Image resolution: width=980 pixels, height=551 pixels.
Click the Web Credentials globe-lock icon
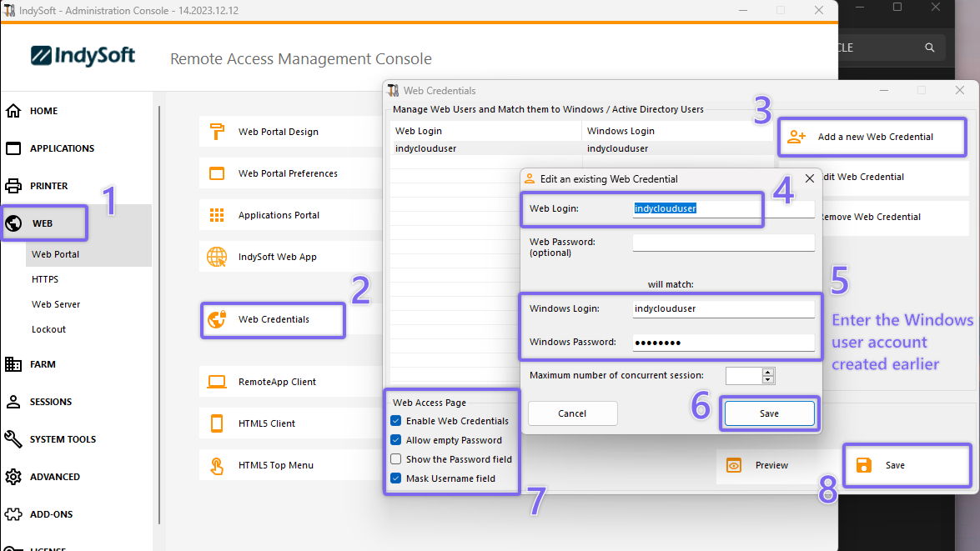(217, 319)
